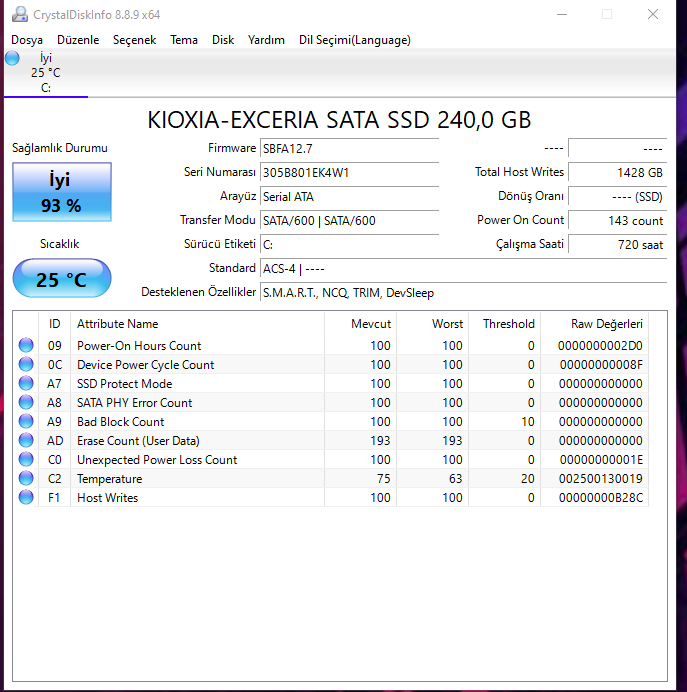Viewport: 687px width, 692px height.
Task: Click status orb of Power-On Hours Count row
Action: [x=26, y=345]
